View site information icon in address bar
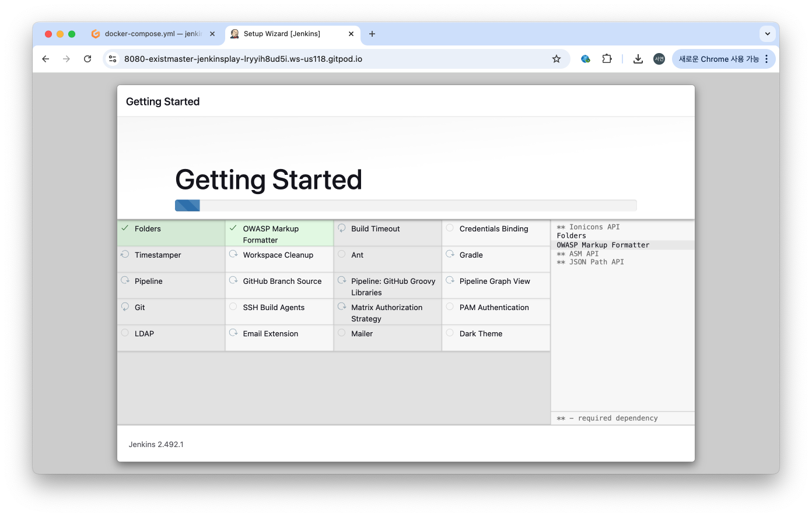This screenshot has height=517, width=812. [113, 59]
